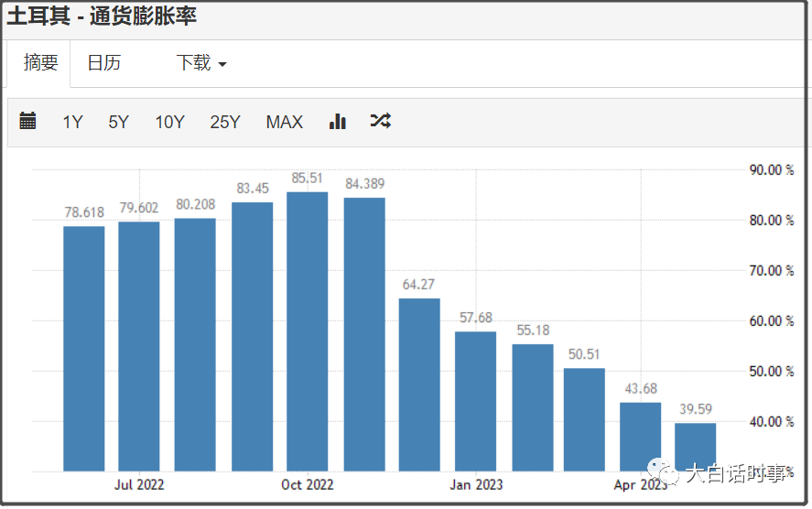Viewport: 812px width, 509px height.
Task: Select the MAX time range
Action: [x=285, y=122]
